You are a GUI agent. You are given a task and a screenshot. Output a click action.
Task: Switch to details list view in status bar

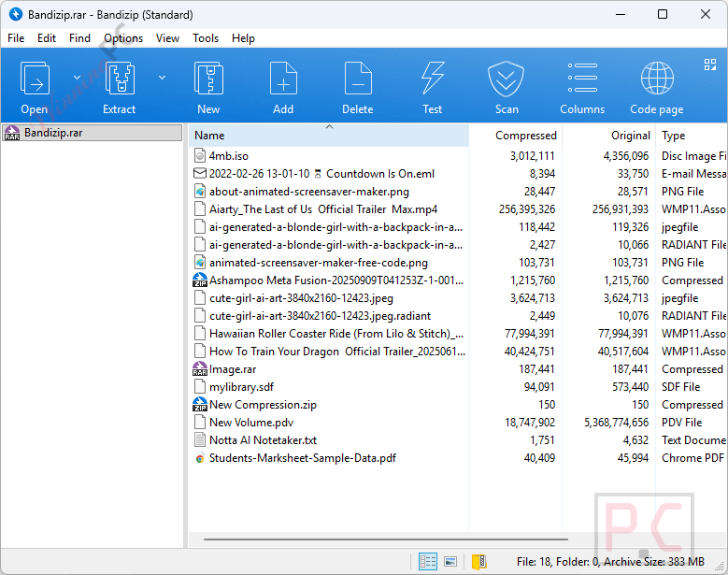pyautogui.click(x=428, y=562)
